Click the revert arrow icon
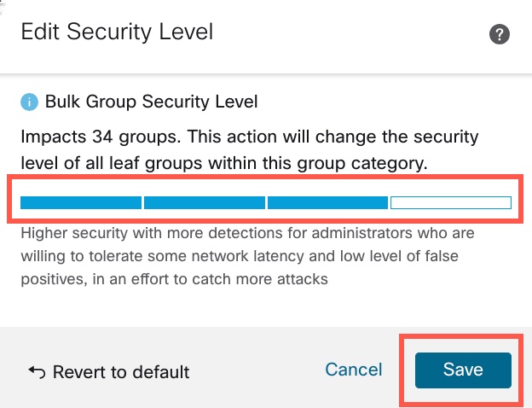 37,371
